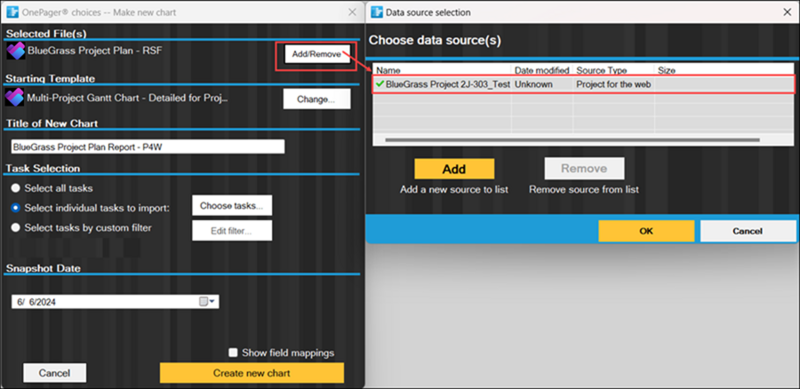The image size is (800, 389).
Task: Confirm data sources with OK
Action: point(646,231)
